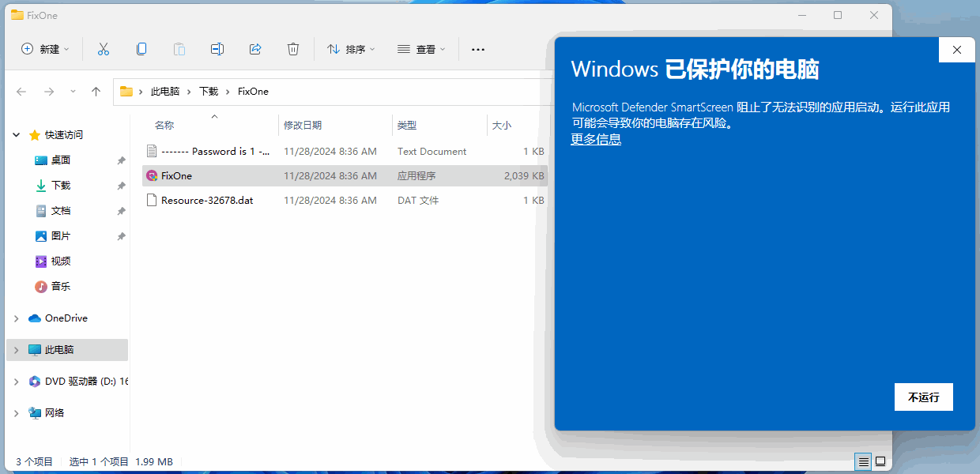This screenshot has width=980, height=474.
Task: Go forward with the right arrow button
Action: (x=49, y=92)
